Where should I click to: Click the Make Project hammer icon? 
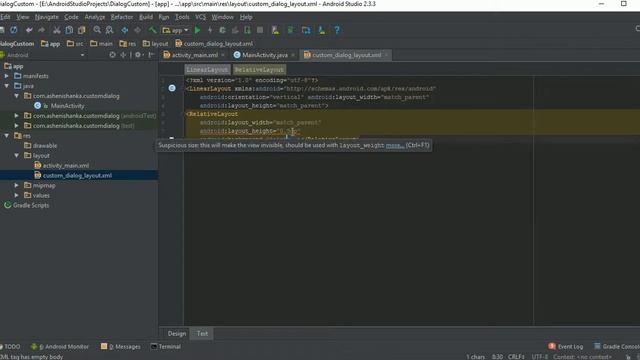point(152,30)
